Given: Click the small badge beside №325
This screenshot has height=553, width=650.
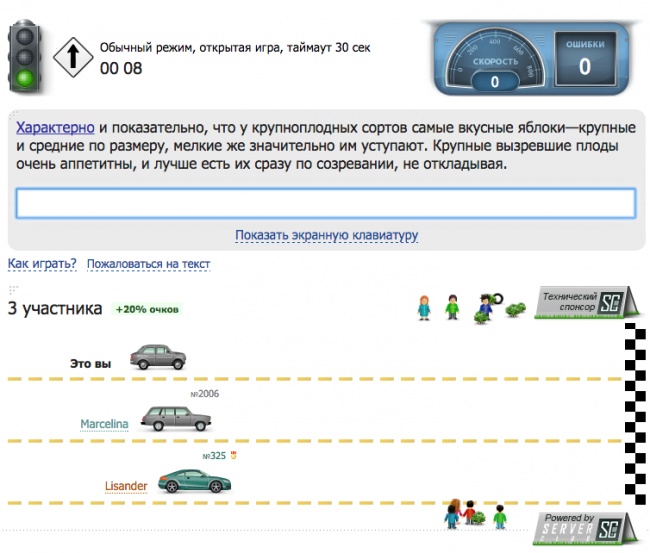Looking at the screenshot, I should (x=234, y=456).
